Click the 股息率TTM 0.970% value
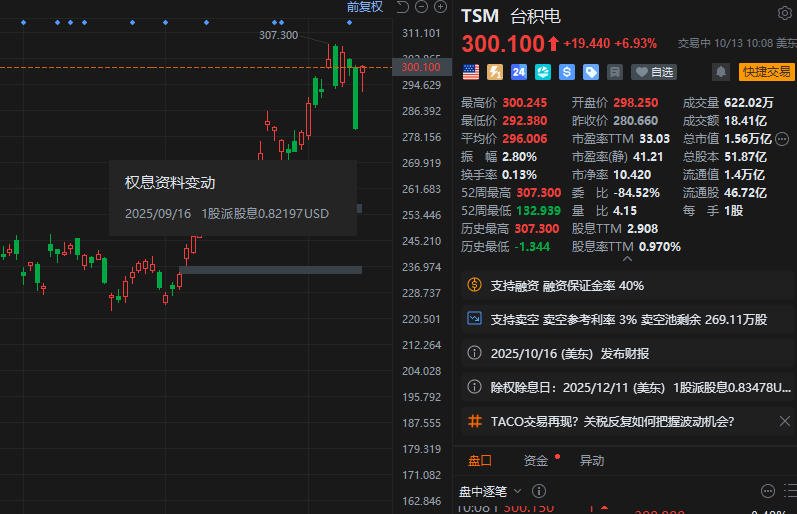The height and width of the screenshot is (514, 797). point(660,247)
